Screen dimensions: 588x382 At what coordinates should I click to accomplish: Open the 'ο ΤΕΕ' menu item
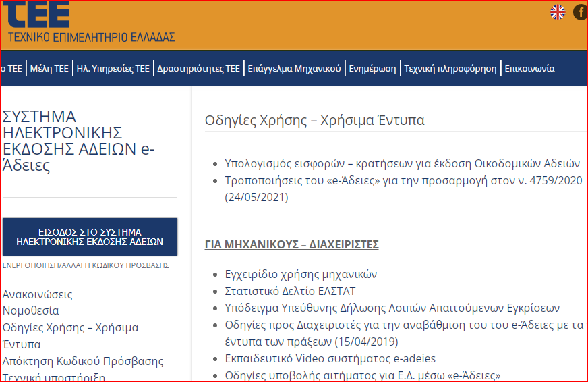(x=11, y=69)
